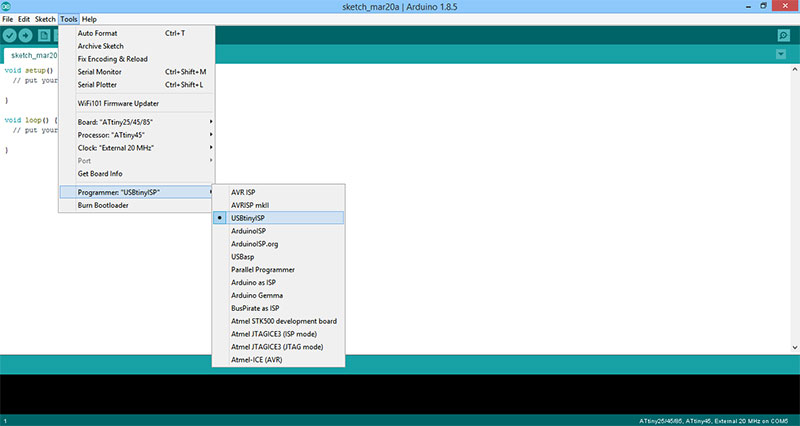Open the Serial Monitor magnifier icon
This screenshot has width=800, height=426.
784,35
